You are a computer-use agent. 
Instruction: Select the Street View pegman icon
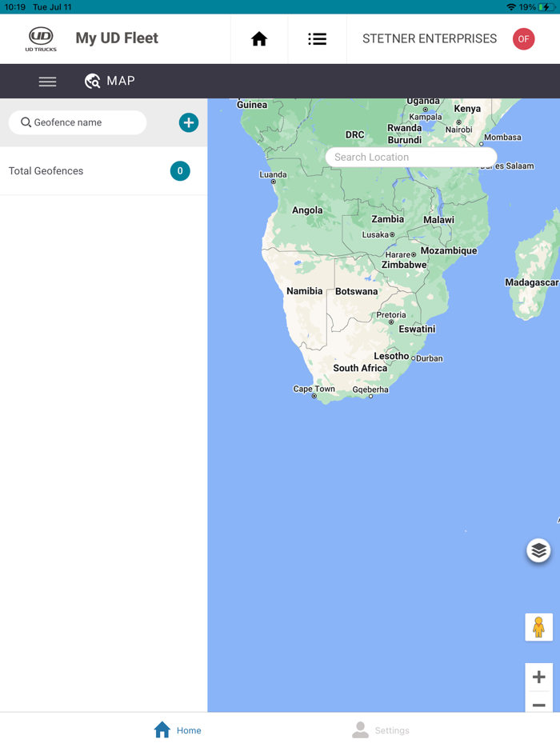(538, 627)
